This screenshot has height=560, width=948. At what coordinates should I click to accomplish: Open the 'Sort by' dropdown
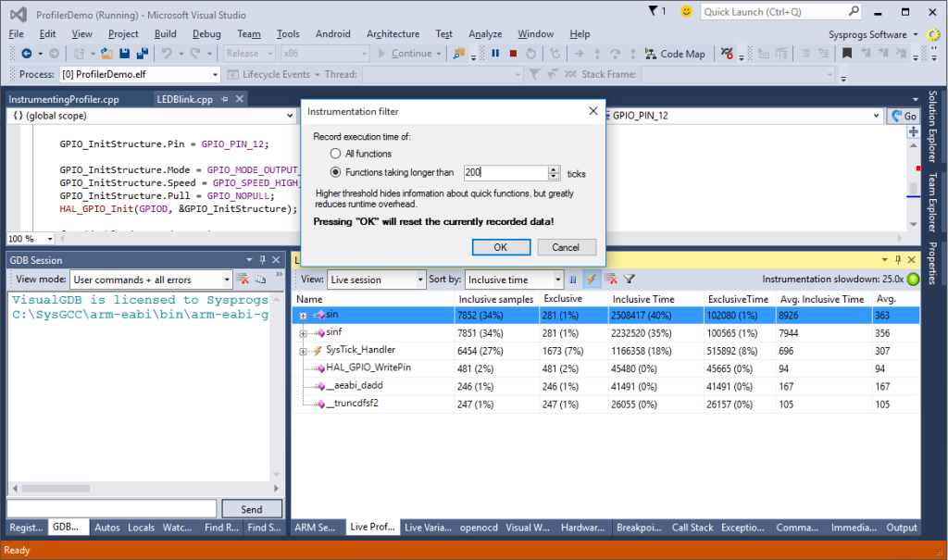click(x=515, y=279)
